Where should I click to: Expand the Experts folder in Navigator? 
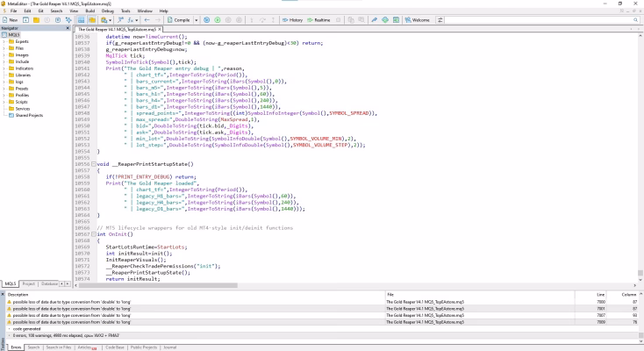[4, 41]
